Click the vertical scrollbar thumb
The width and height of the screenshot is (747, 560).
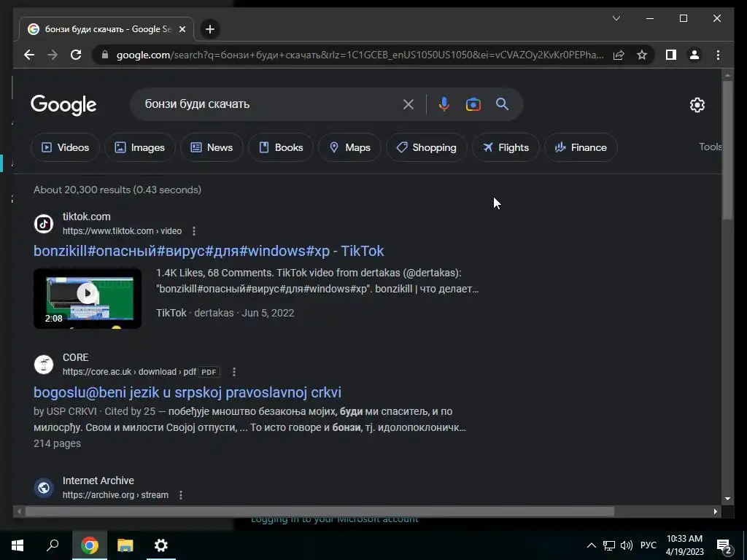(727, 150)
